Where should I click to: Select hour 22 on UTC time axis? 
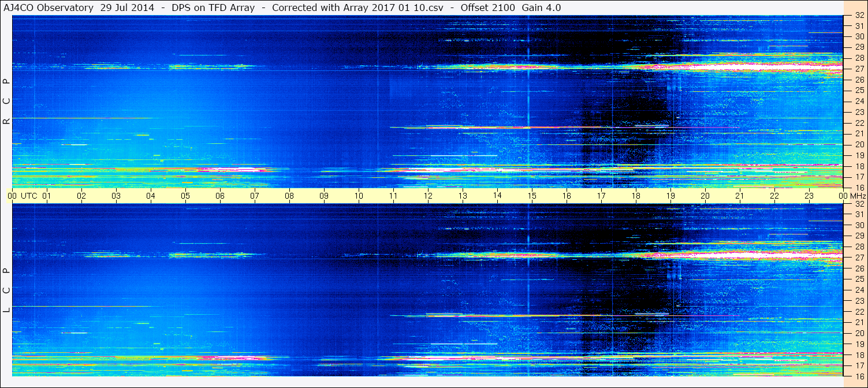pos(774,196)
